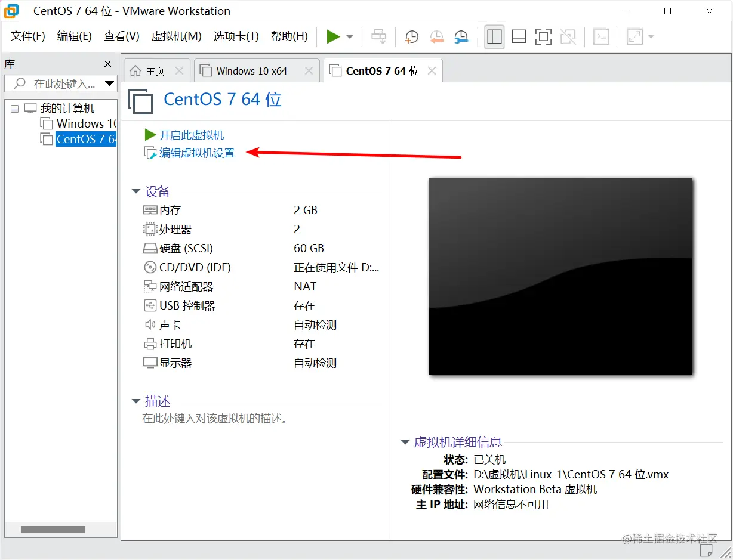Viewport: 733px width, 560px height.
Task: Click the VMware logo in title bar
Action: pos(11,11)
